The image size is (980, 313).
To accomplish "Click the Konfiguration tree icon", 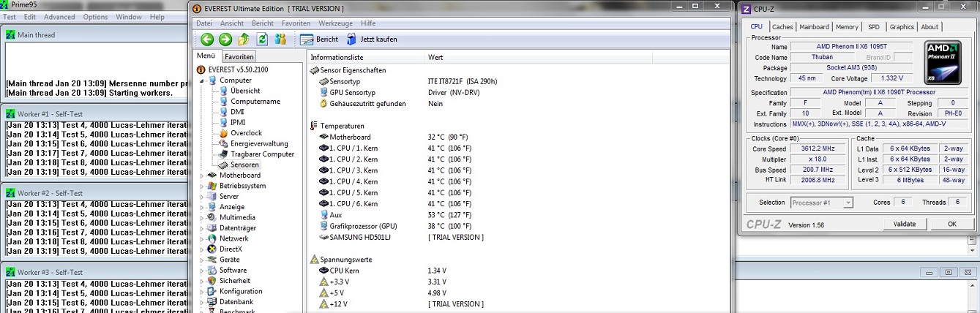I will (x=212, y=291).
